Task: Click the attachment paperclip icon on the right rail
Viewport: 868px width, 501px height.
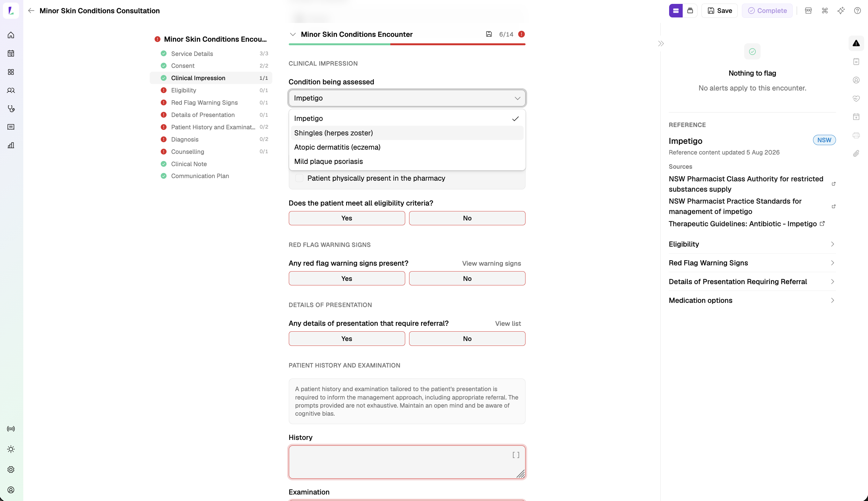Action: click(856, 154)
